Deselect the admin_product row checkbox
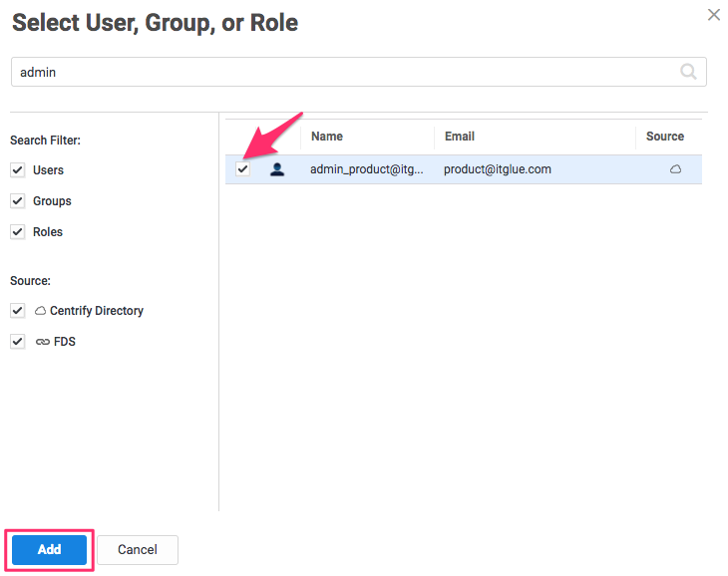This screenshot has width=728, height=576. coord(243,169)
